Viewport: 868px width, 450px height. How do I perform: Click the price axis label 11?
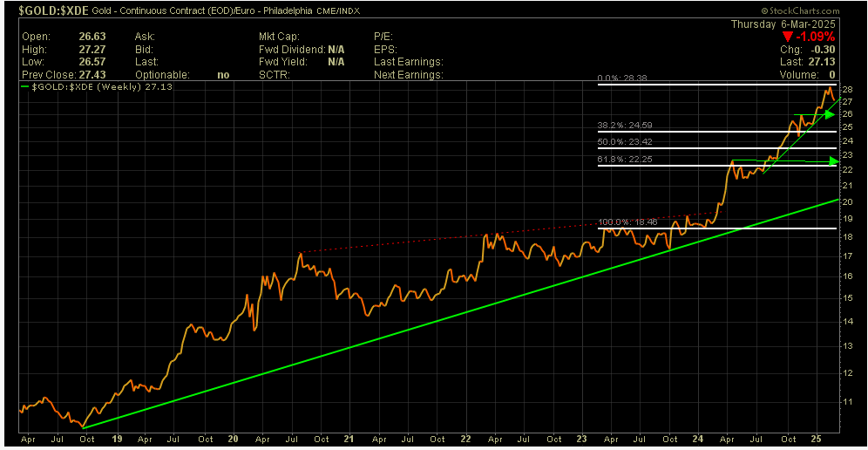pos(849,401)
